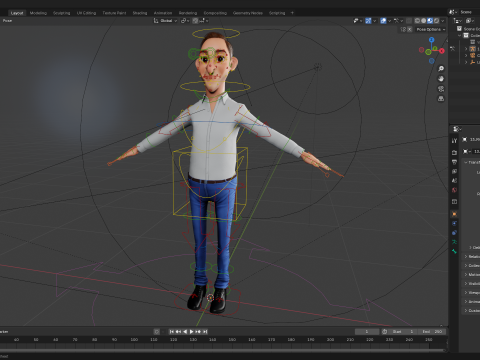Open the Physics properties tab
The width and height of the screenshot is (480, 360).
454,223
